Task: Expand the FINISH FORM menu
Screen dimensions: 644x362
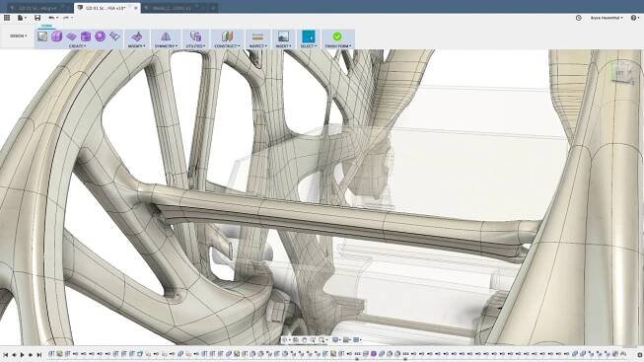Action: click(x=338, y=46)
